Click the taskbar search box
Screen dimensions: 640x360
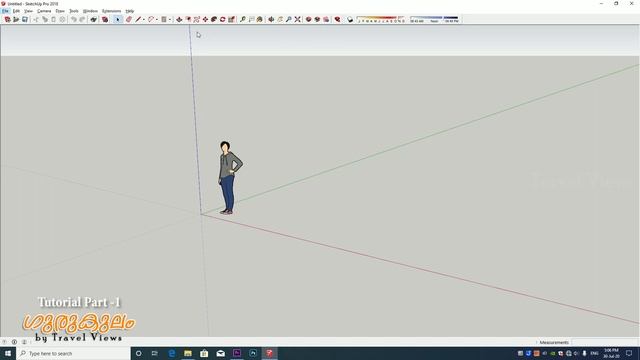[x=73, y=353]
